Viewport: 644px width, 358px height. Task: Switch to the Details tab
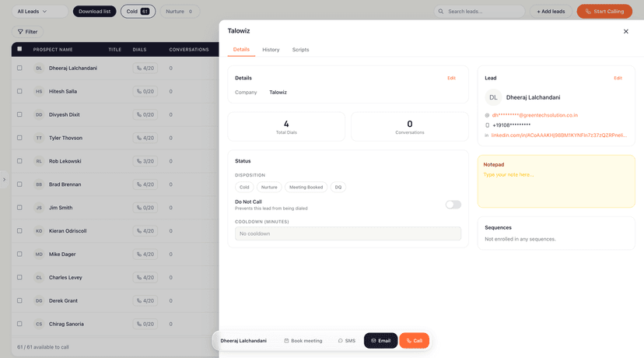coord(241,49)
